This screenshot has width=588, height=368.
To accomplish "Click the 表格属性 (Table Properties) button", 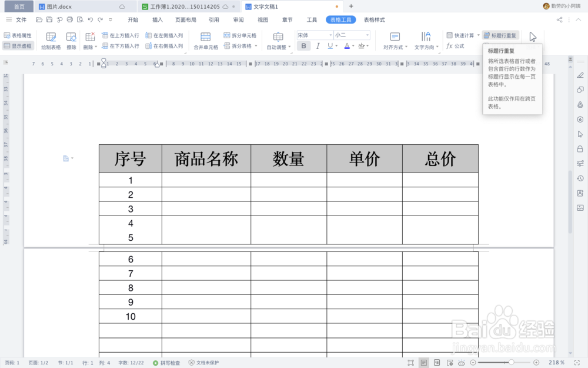I will tap(18, 35).
